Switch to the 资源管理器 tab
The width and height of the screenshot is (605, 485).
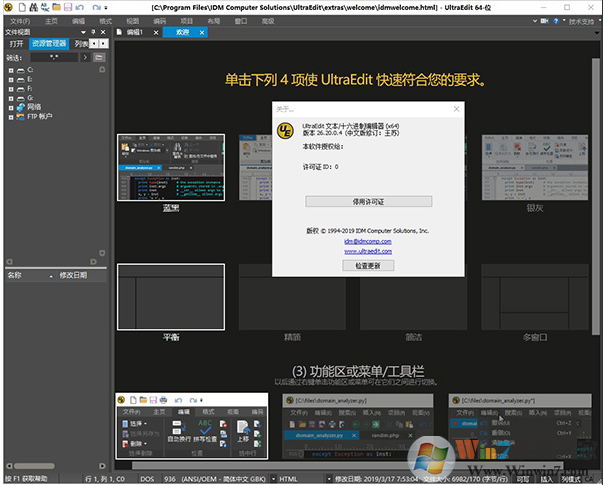click(49, 44)
